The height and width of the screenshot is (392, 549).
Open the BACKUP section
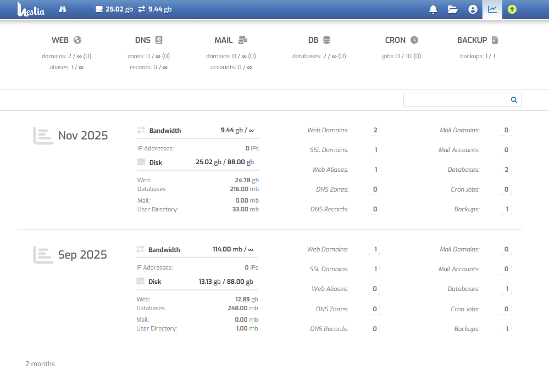point(477,40)
